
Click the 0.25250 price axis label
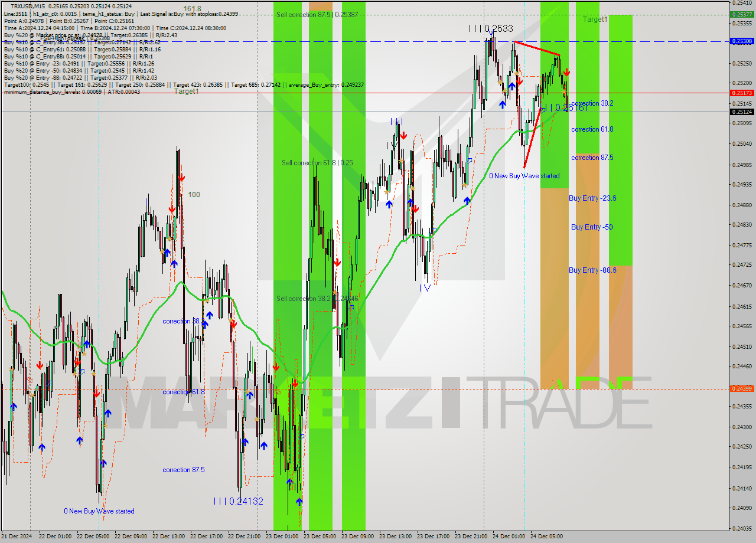coord(742,63)
